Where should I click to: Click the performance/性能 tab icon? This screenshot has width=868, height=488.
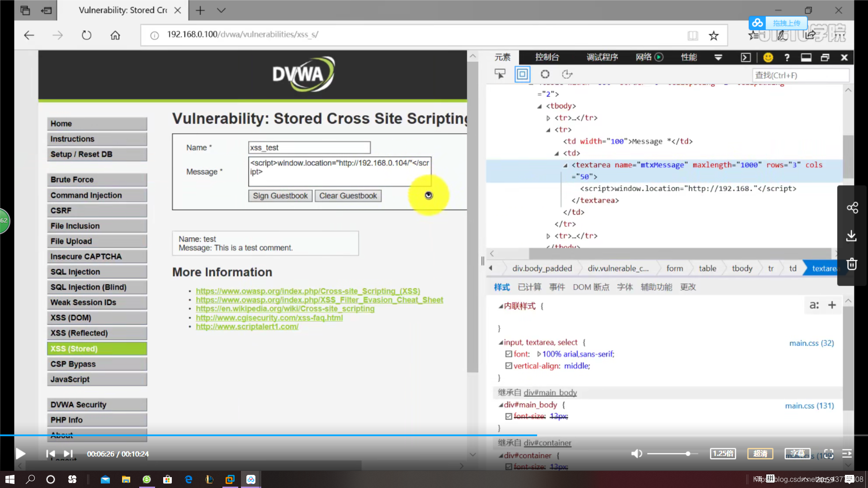point(689,56)
